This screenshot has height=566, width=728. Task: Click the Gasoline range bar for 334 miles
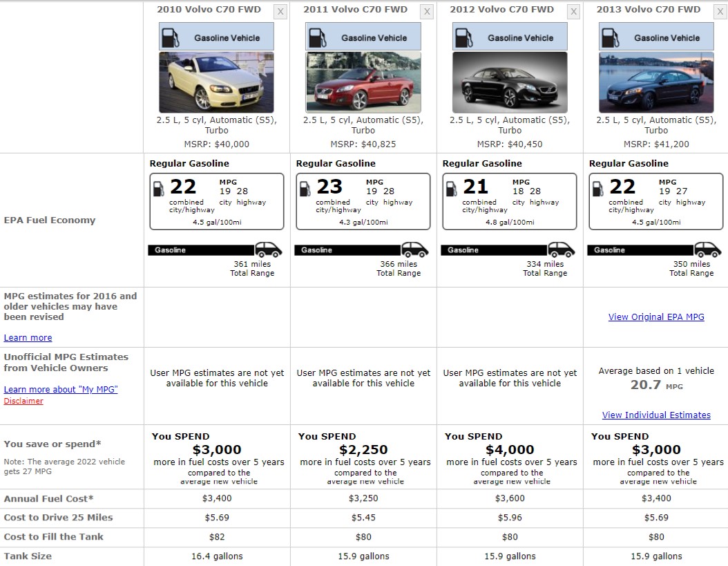494,250
